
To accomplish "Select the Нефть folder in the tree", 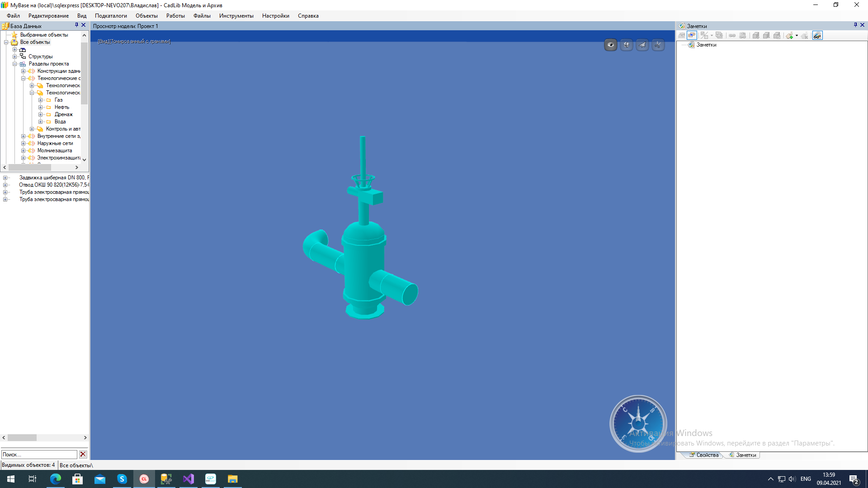I will click(x=61, y=107).
